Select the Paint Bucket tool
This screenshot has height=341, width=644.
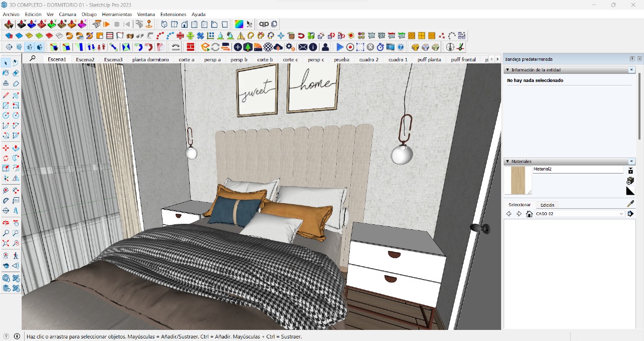click(6, 73)
